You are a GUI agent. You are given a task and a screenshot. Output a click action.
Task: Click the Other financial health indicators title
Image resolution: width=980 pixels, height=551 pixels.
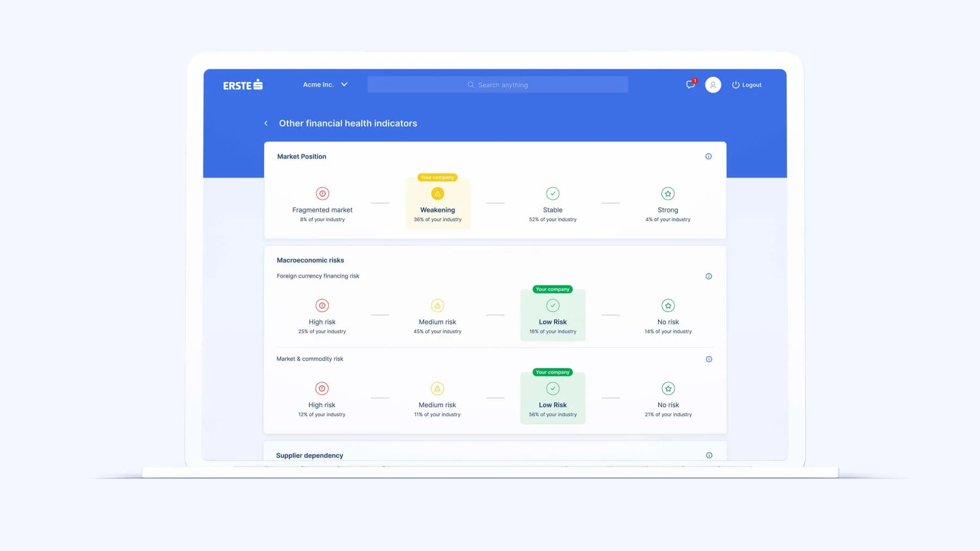348,123
